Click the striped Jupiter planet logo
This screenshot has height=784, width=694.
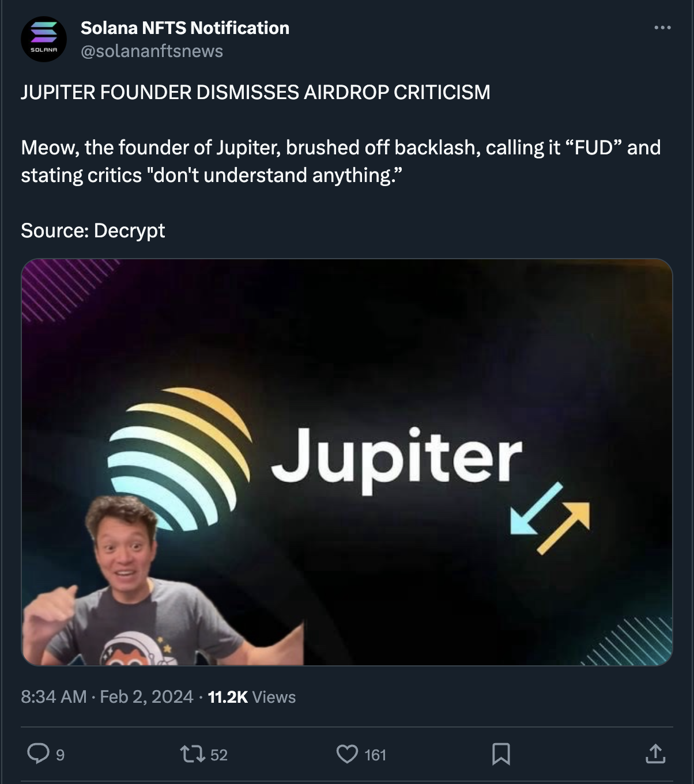[180, 455]
